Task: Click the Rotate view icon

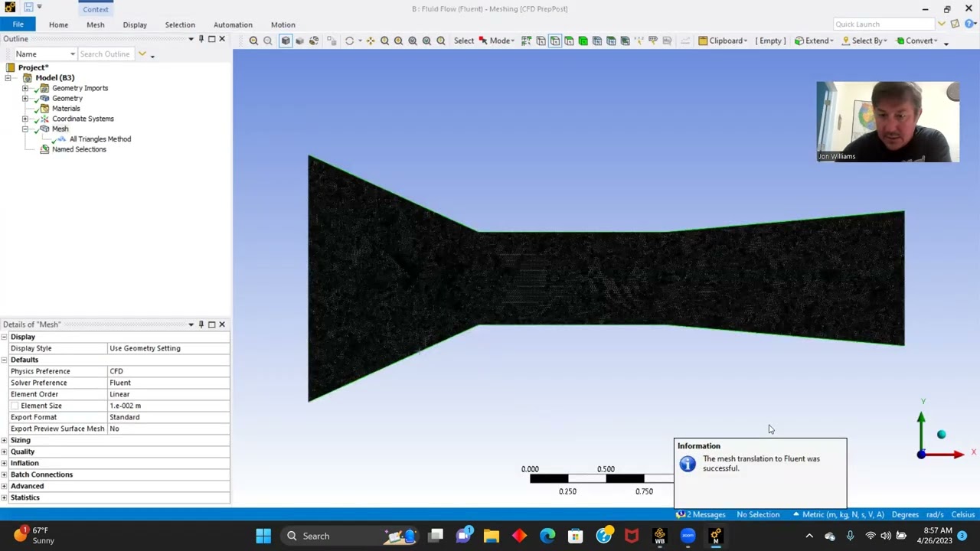Action: pos(349,41)
